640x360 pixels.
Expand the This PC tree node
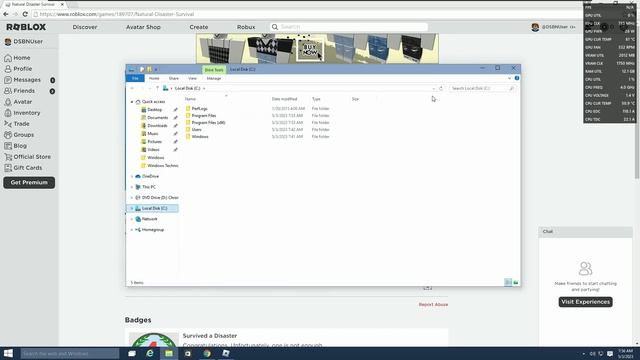[132, 187]
